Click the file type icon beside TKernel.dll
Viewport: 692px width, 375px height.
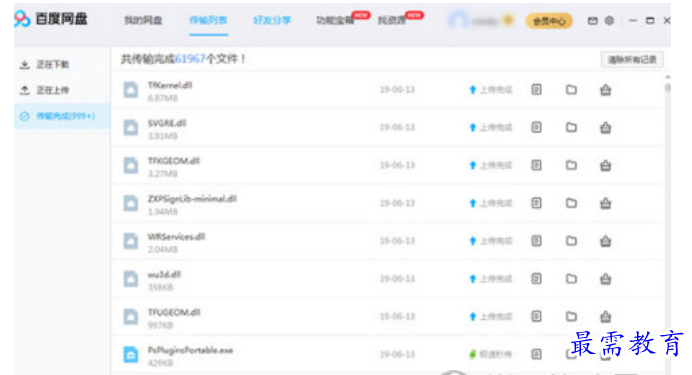pyautogui.click(x=131, y=90)
